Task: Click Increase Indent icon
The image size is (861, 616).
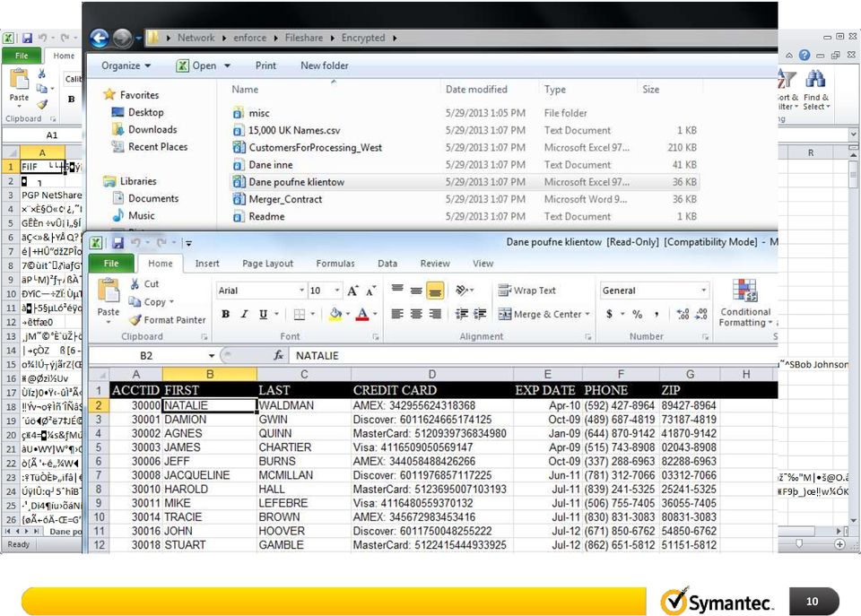Action: [481, 314]
